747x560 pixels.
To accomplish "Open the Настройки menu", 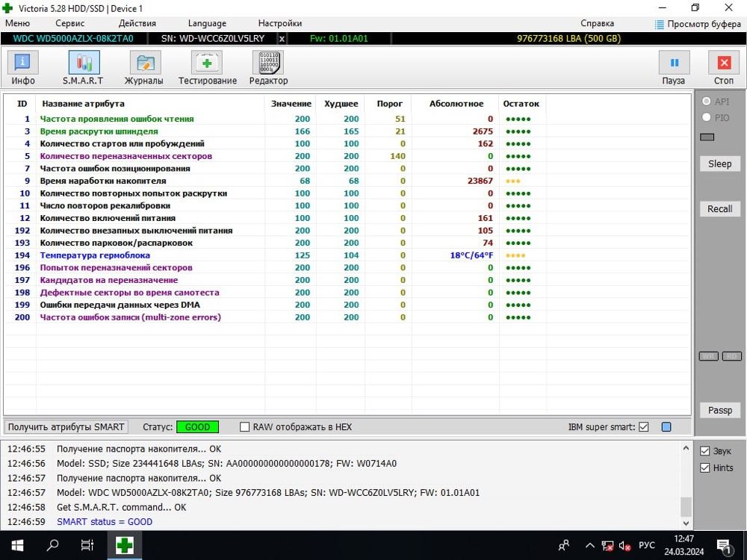I will (280, 23).
